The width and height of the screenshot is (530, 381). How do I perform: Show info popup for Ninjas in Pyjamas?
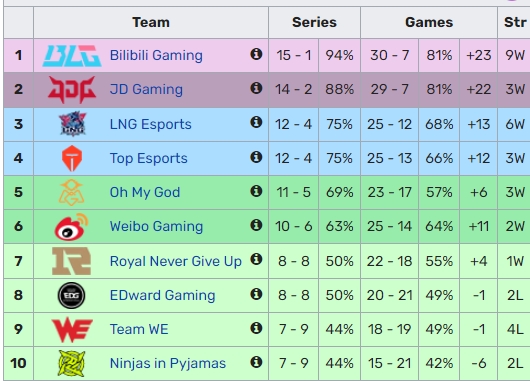click(x=256, y=362)
